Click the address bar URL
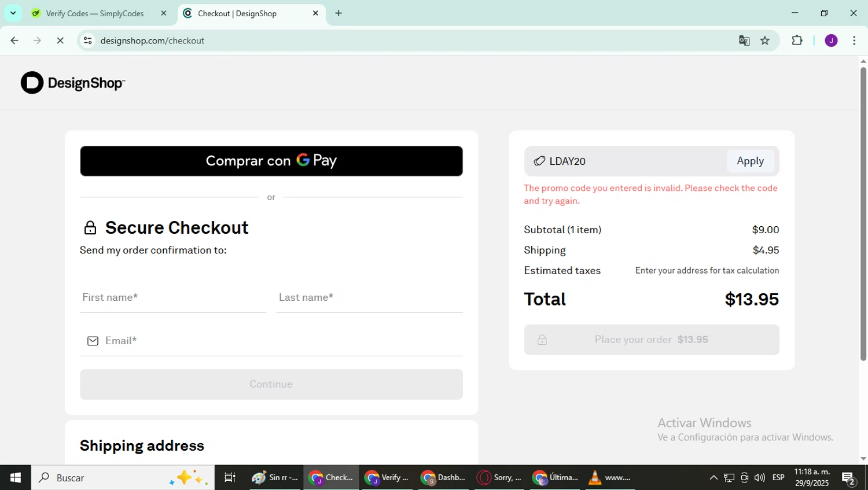 pos(152,40)
